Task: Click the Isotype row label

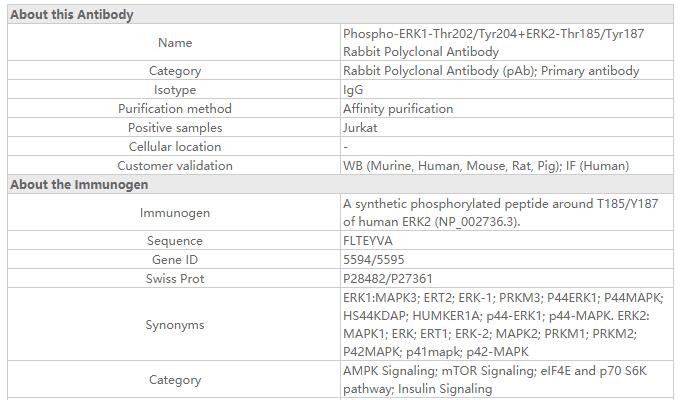Action: click(175, 90)
